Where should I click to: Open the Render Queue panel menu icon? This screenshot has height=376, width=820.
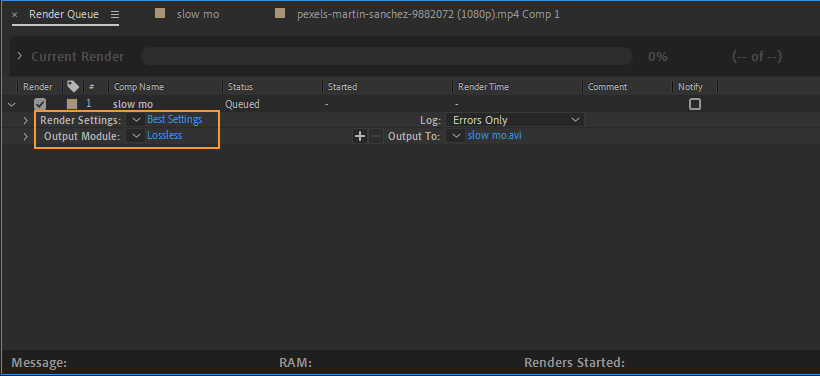115,15
